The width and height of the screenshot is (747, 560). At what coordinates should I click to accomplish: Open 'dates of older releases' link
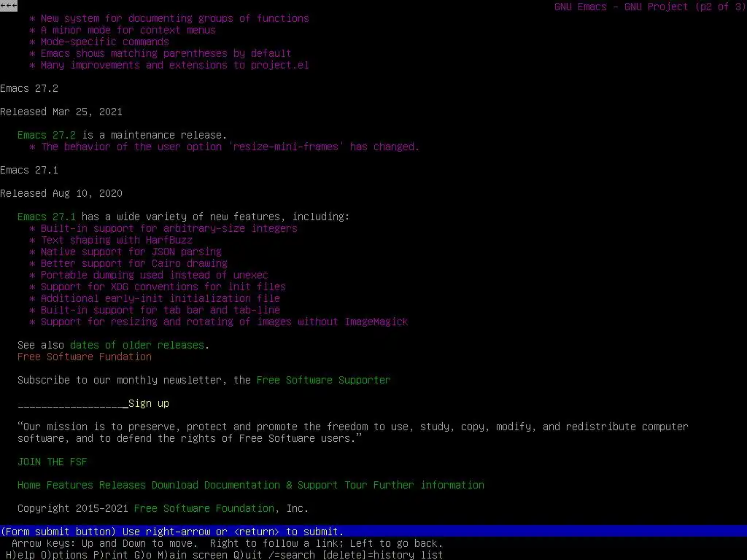(136, 345)
